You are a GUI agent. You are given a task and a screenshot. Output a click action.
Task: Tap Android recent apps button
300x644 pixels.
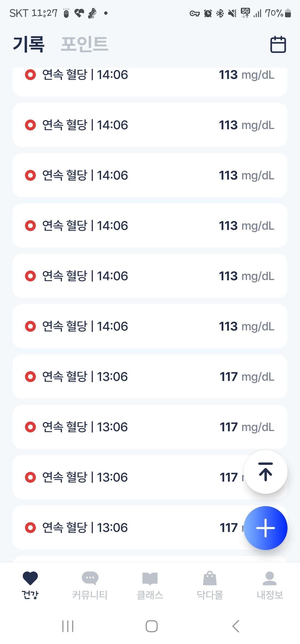[x=68, y=626]
